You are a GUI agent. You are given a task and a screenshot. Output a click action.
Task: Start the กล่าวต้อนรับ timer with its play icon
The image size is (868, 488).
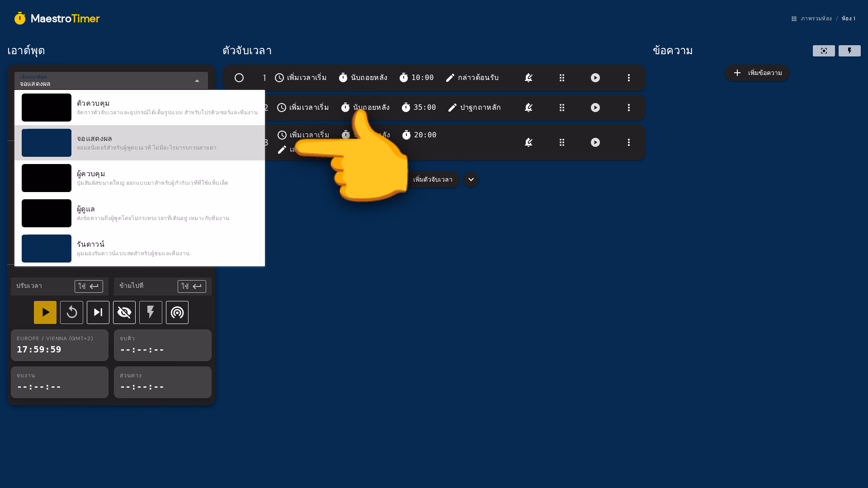click(595, 78)
